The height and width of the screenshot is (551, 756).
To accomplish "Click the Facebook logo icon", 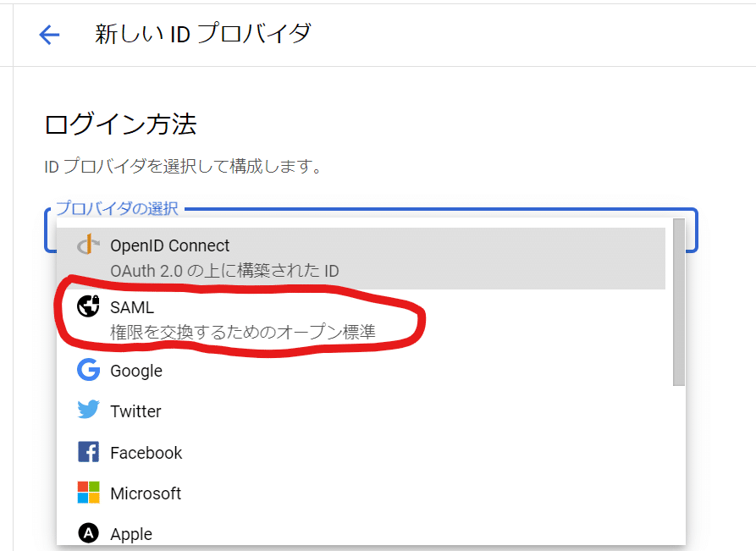I will point(88,452).
